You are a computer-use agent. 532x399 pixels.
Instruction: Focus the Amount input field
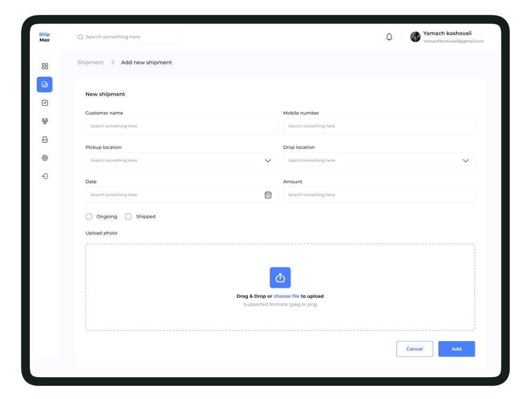[x=379, y=195]
